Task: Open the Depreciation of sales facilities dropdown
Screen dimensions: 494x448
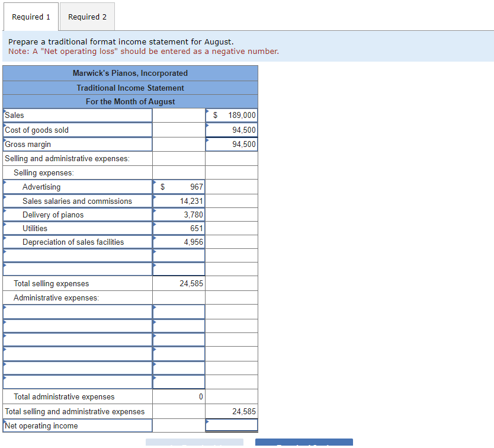Action: click(78, 242)
